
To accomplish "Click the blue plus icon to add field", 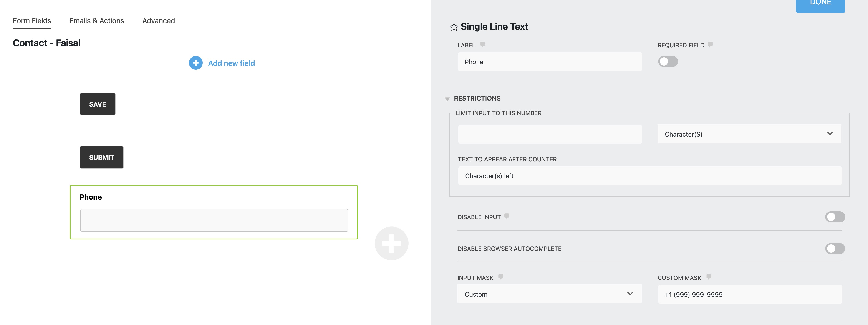I will click(196, 63).
